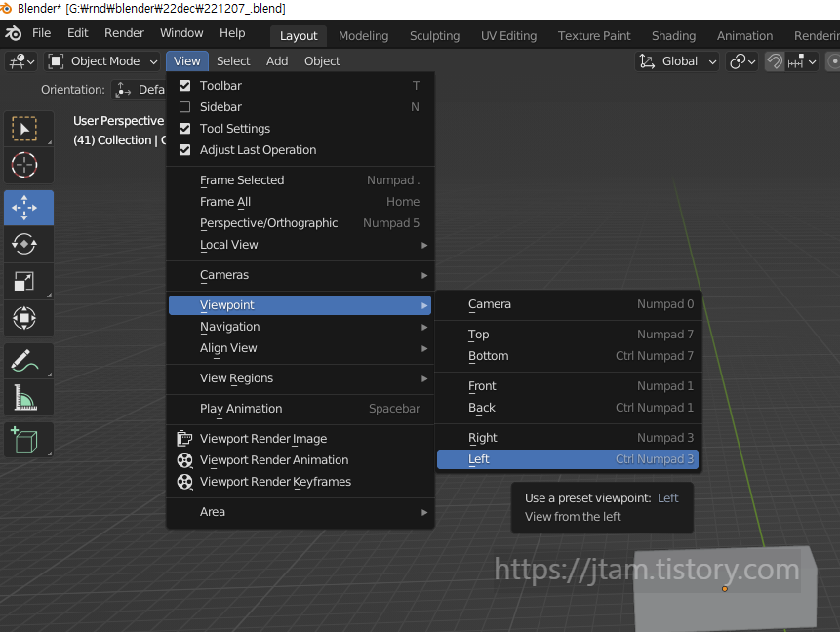Uncheck Adjust Last Operation checkbox

tap(184, 150)
